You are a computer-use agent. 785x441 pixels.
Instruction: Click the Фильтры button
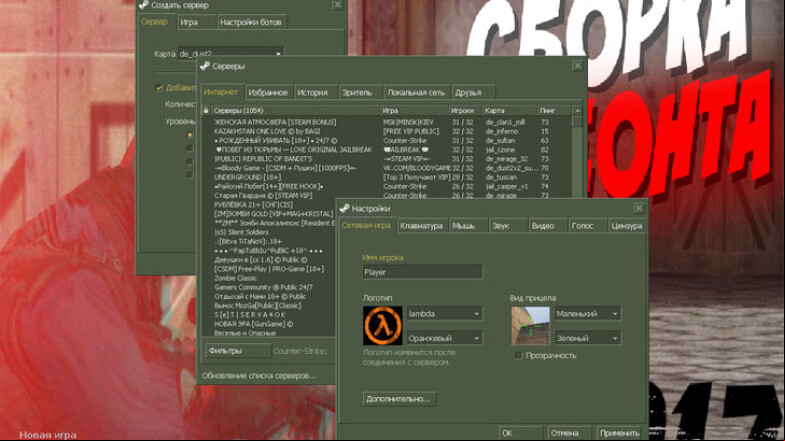click(238, 351)
